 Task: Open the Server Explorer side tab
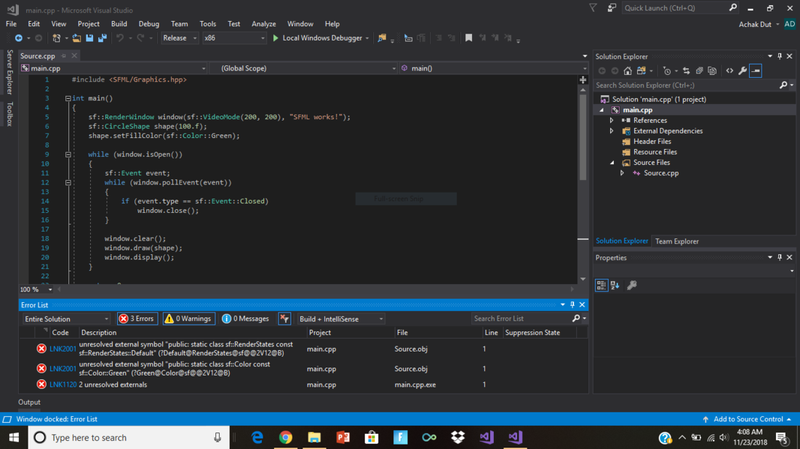click(x=9, y=72)
